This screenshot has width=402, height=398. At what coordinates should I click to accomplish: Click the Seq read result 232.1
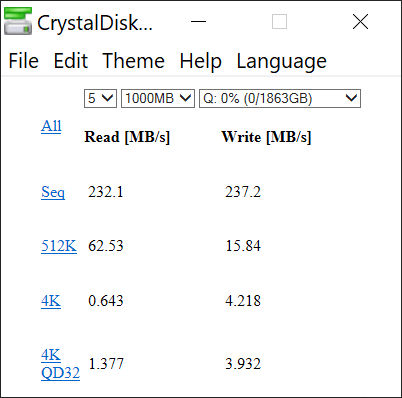(106, 192)
